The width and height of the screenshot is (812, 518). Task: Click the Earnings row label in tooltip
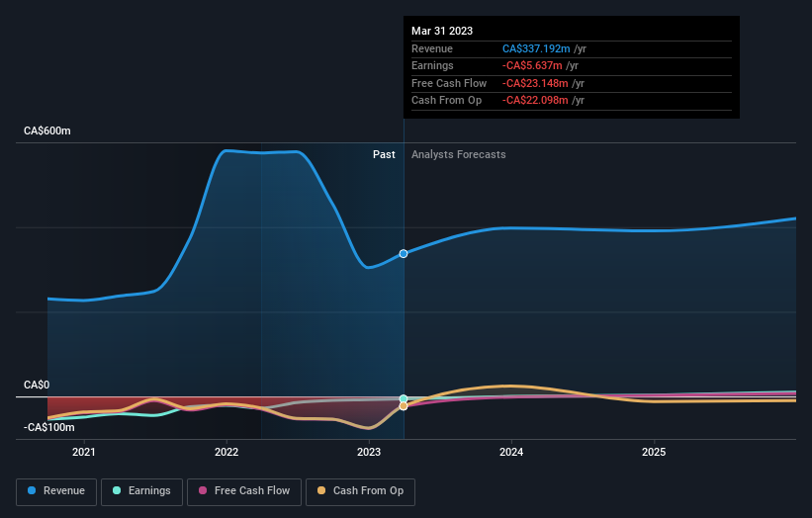(432, 65)
